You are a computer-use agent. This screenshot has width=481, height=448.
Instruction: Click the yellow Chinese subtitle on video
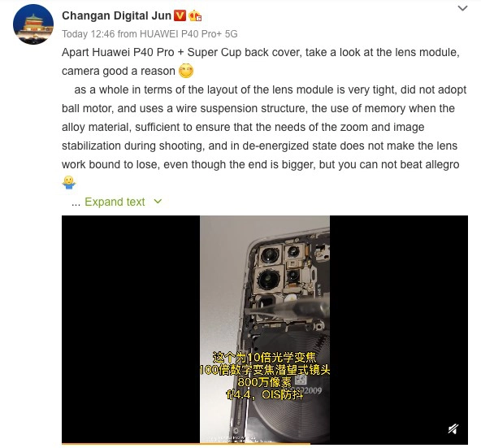264,376
